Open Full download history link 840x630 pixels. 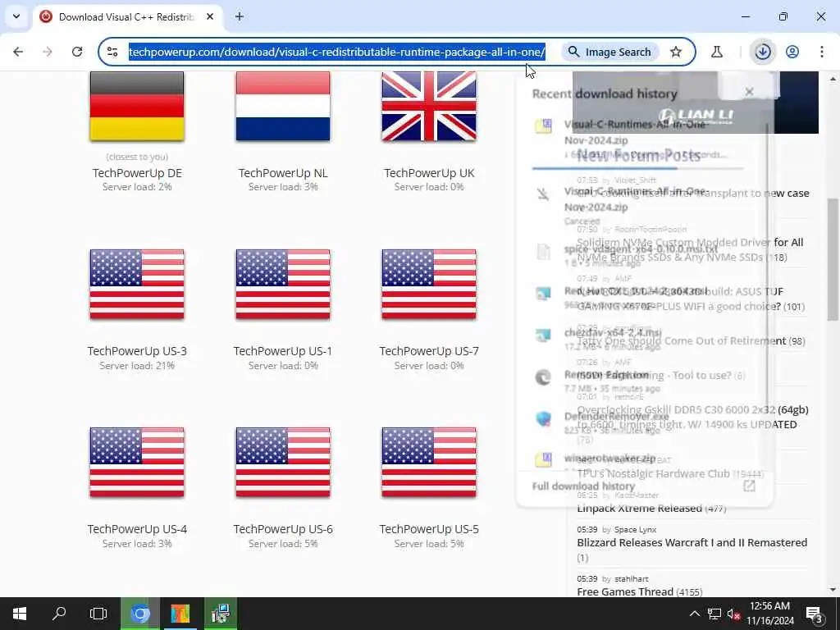coord(583,486)
